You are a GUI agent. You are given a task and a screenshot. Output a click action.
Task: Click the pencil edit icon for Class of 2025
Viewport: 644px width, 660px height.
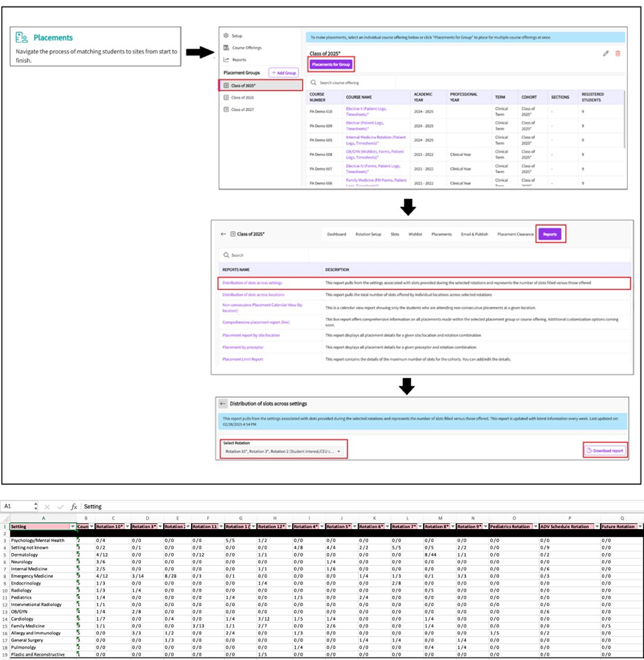pos(606,53)
